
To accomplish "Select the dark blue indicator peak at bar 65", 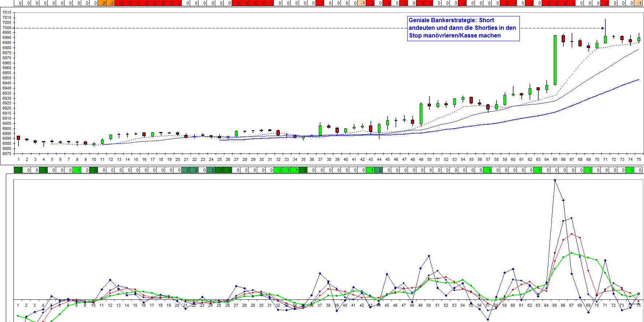I will coord(555,180).
